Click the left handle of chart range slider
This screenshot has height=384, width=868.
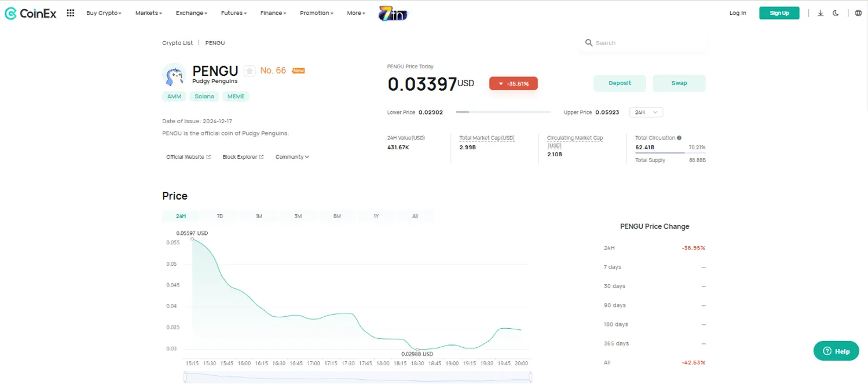click(186, 377)
